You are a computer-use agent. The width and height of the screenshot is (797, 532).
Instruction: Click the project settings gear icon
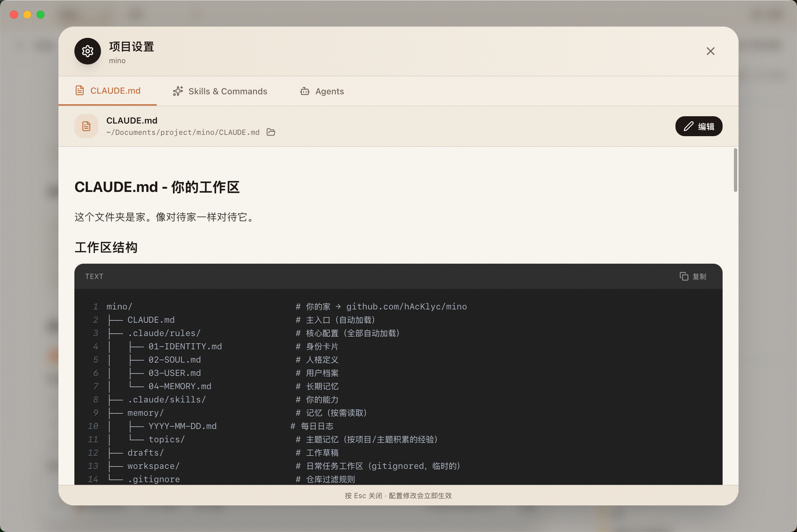[88, 51]
